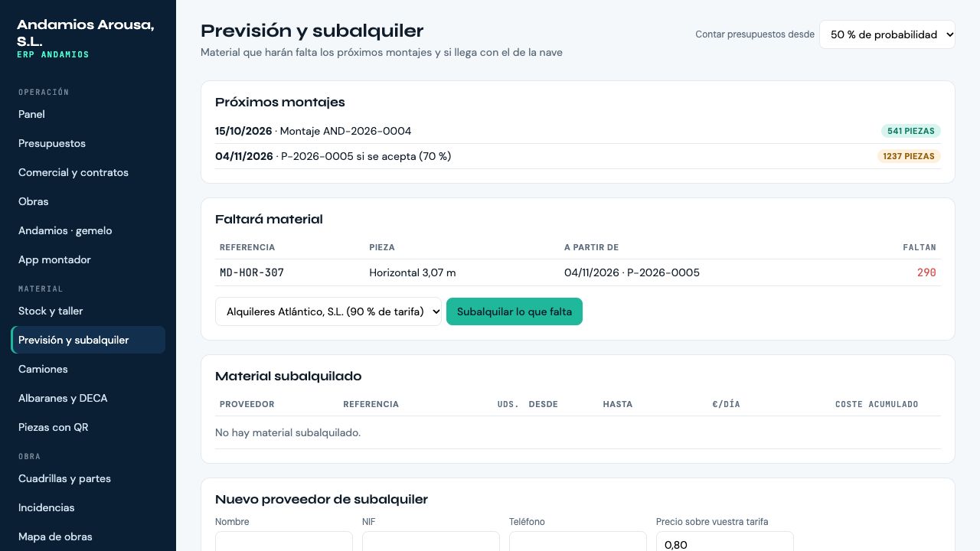Click the missing quantity 290
980x551 pixels.
tap(926, 272)
